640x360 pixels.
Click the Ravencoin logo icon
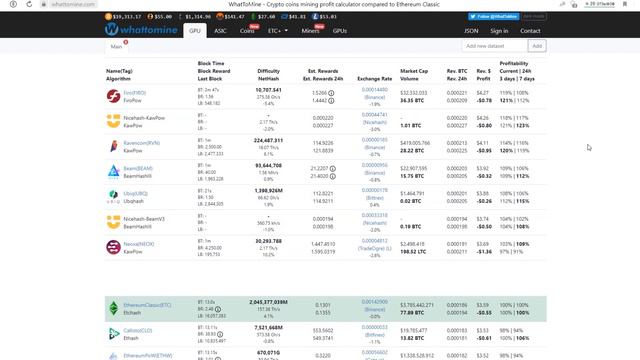click(x=113, y=146)
